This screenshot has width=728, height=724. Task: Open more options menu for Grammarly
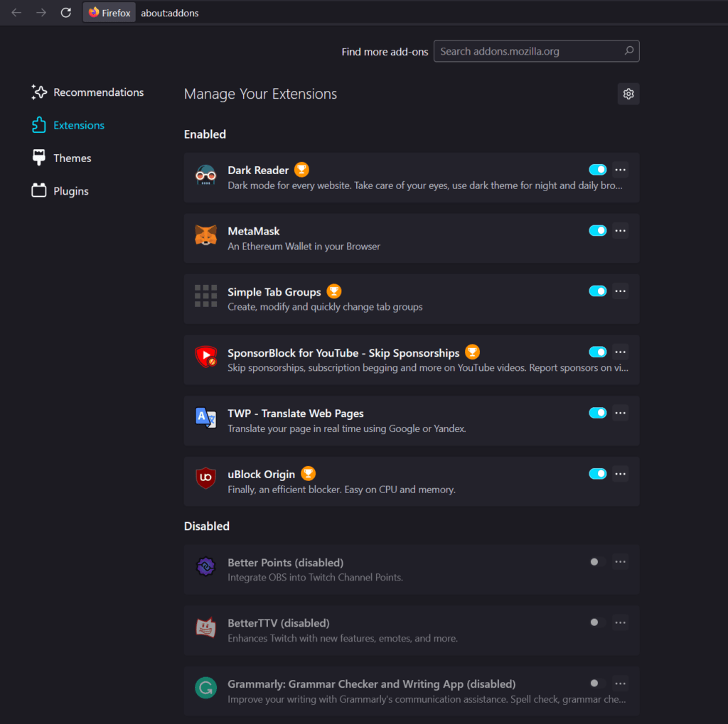[620, 684]
